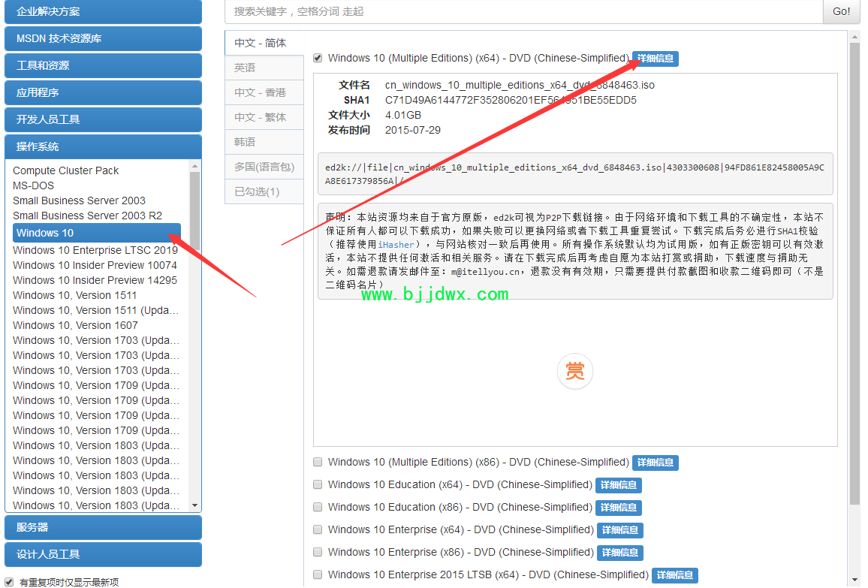868x588 pixels.
Task: Click the file size 4.01GB
Action: (x=403, y=115)
